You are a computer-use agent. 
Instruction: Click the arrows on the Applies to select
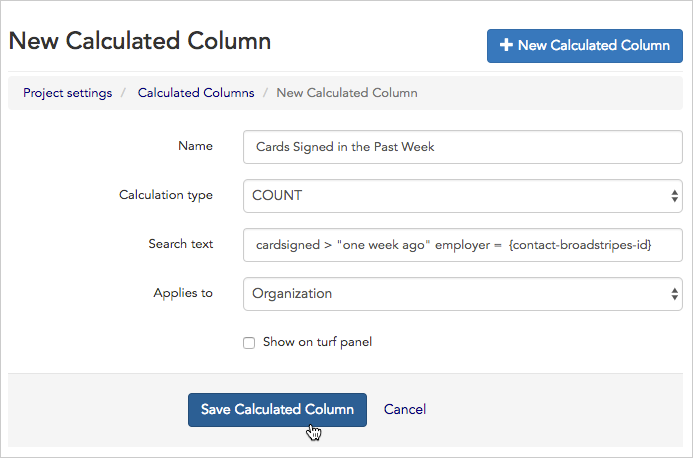point(675,294)
